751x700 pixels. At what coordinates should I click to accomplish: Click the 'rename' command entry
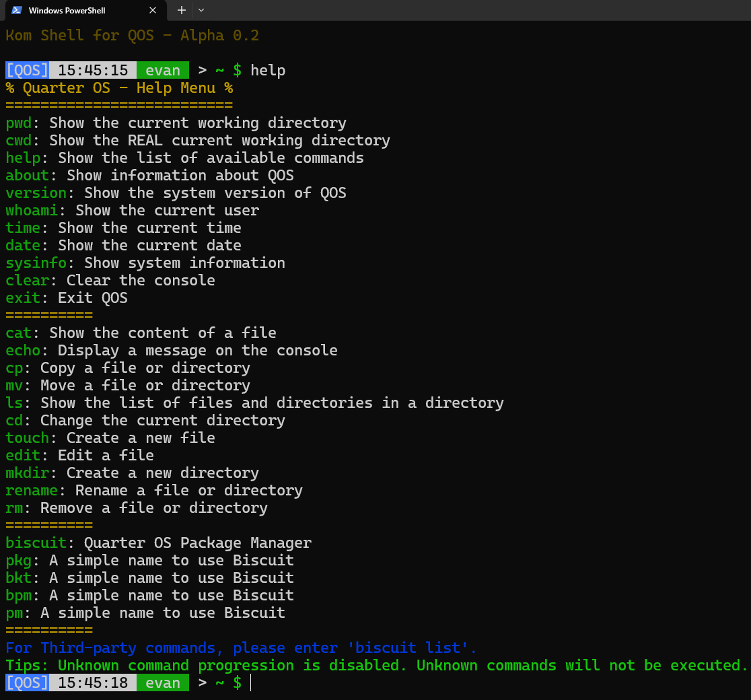[153, 490]
